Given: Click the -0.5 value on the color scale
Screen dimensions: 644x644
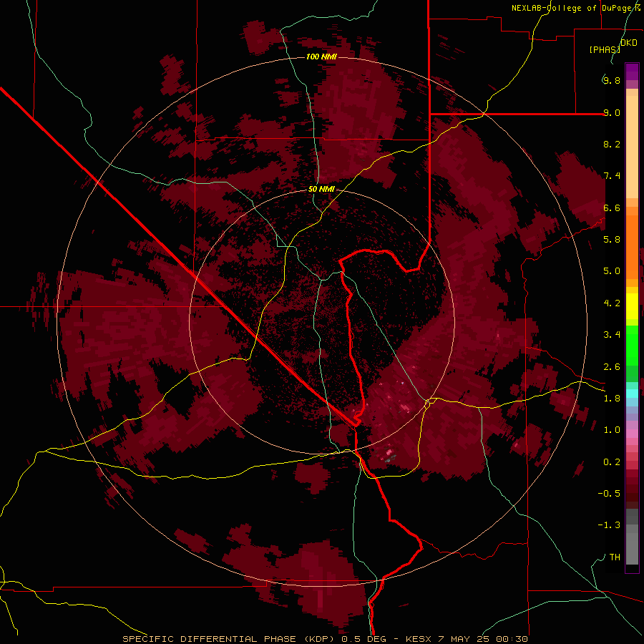Looking at the screenshot, I should [609, 494].
